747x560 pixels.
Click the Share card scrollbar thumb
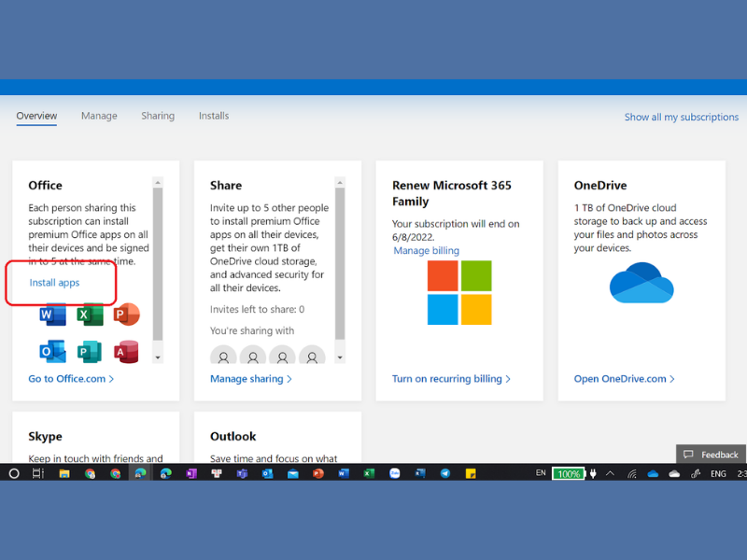click(340, 264)
